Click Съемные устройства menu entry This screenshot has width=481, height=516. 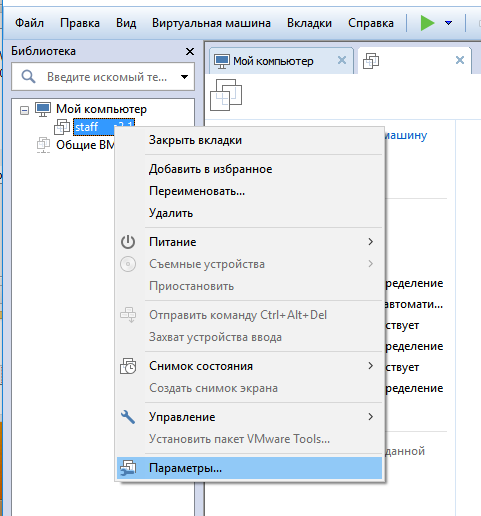(x=249, y=264)
